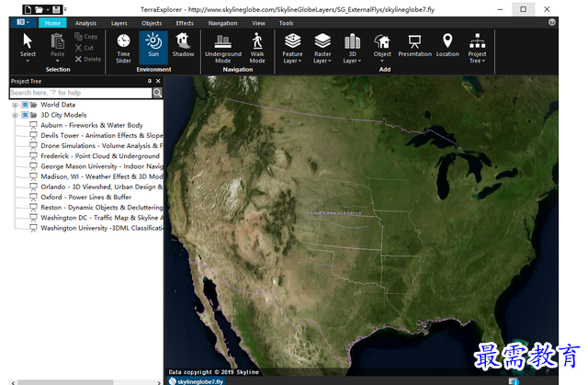Switch to the Analysis ribbon tab
This screenshot has height=385, width=588.
pyautogui.click(x=85, y=23)
